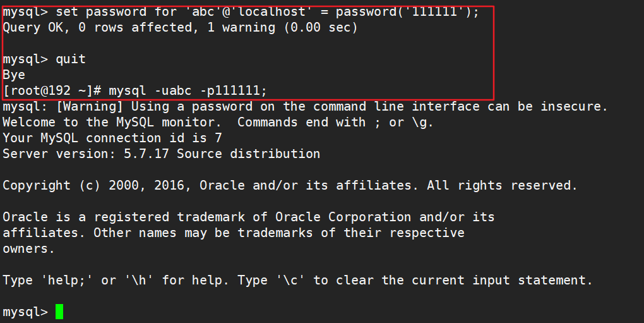This screenshot has width=644, height=323.
Task: Click the green cursor block at the prompt
Action: (59, 312)
